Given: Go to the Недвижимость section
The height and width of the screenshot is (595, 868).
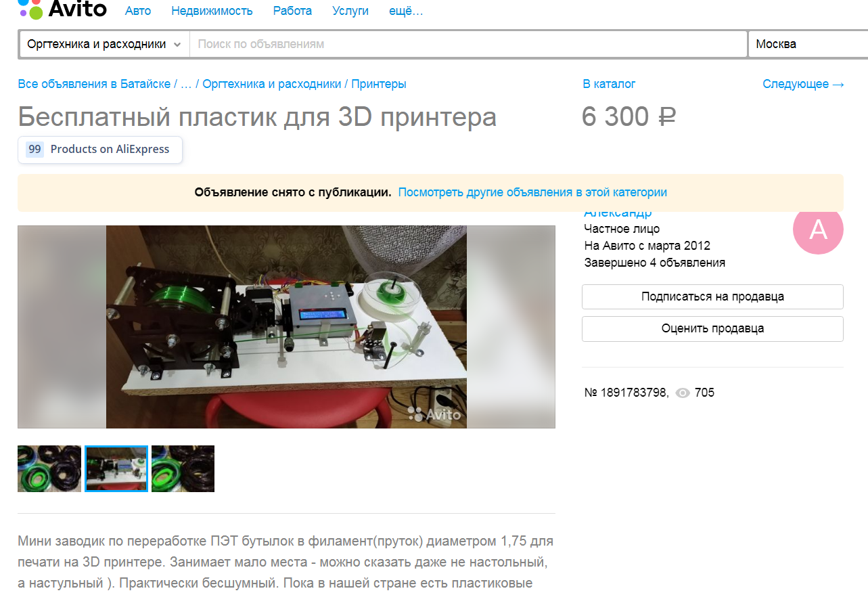Looking at the screenshot, I should click(212, 11).
